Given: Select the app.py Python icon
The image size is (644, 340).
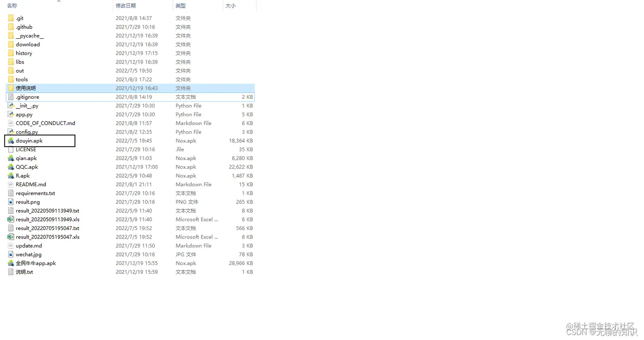Looking at the screenshot, I should (11, 114).
